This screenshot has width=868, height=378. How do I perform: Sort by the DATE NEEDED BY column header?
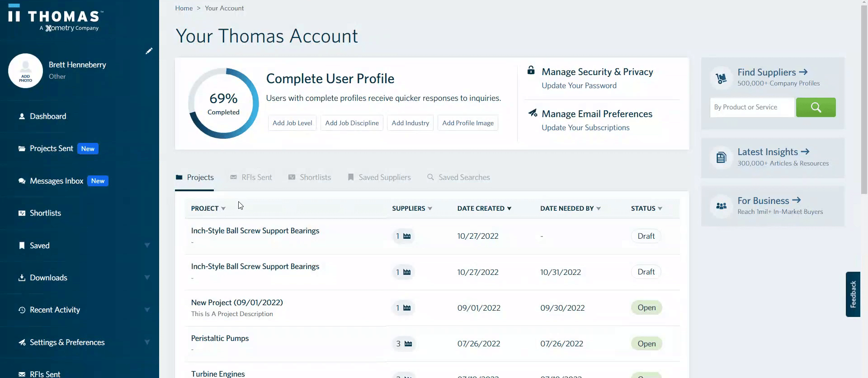pos(571,208)
